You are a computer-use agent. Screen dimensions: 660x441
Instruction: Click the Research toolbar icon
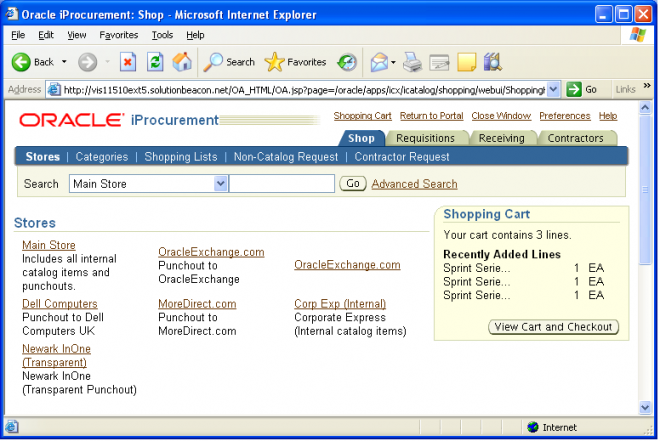[x=492, y=62]
